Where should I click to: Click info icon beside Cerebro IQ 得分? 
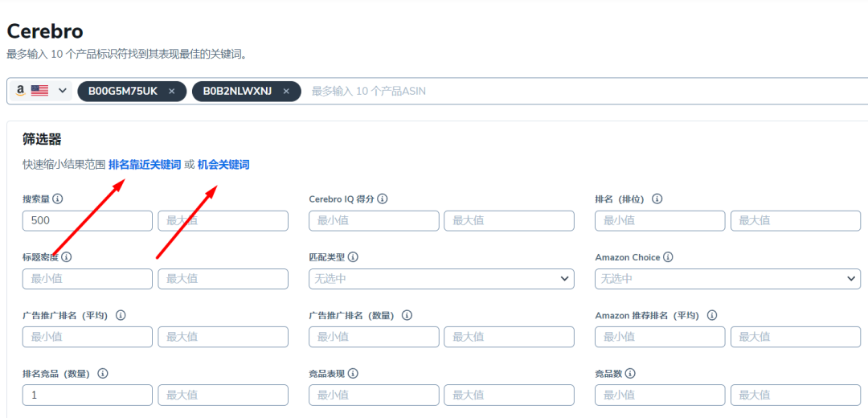(x=383, y=199)
